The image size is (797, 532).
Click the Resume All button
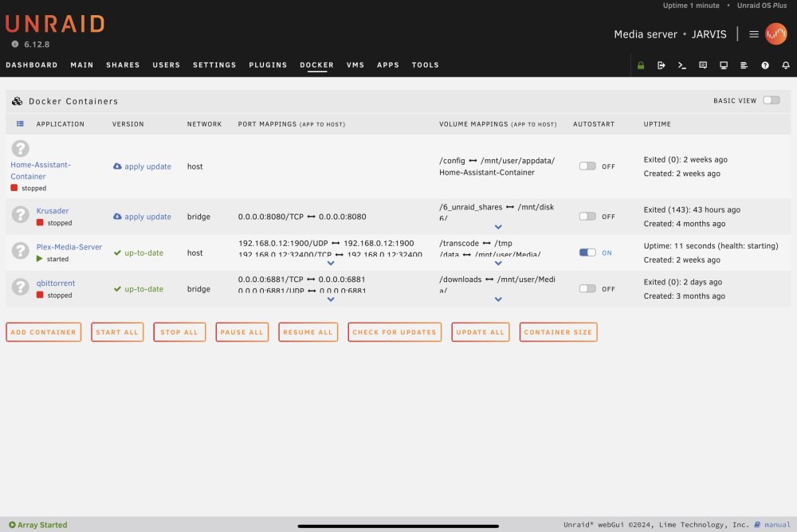click(x=308, y=332)
